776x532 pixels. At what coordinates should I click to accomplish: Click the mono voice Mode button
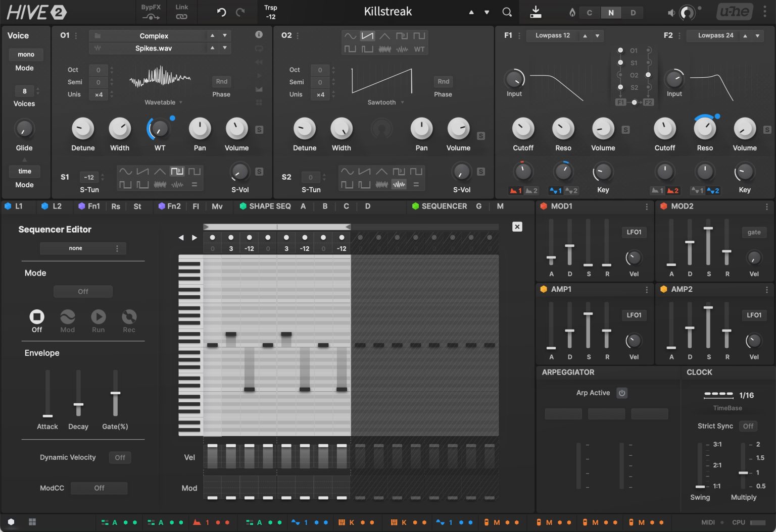tap(26, 55)
